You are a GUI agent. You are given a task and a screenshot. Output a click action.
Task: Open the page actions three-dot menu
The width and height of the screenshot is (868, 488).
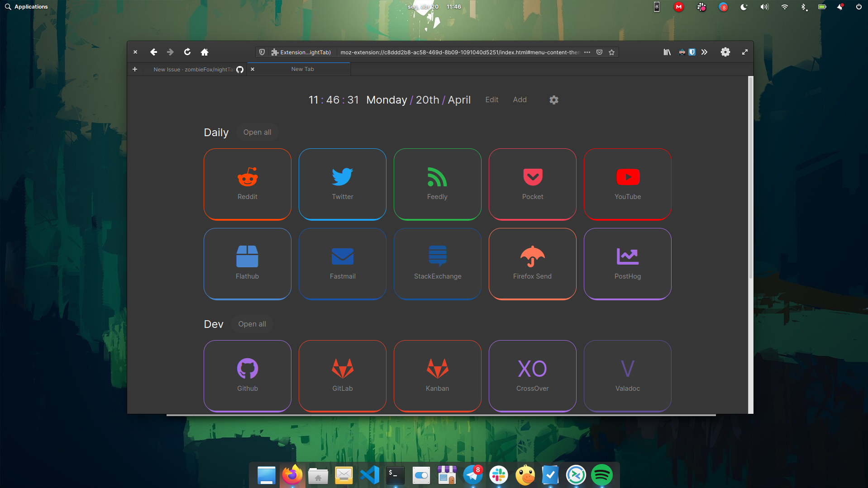587,52
